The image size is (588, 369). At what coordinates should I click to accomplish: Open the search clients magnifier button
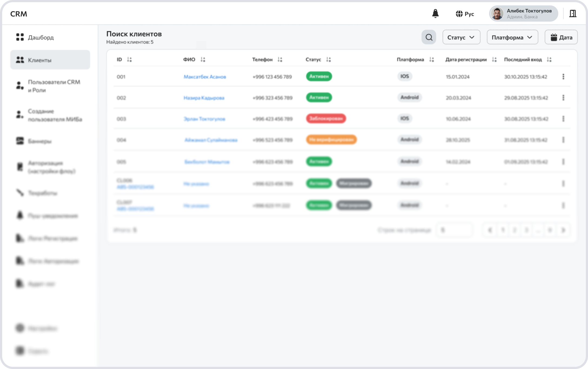pos(429,37)
